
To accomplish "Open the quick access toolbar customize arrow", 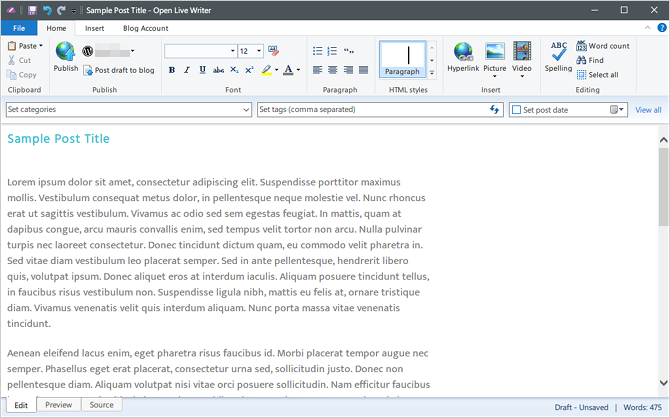I will click(x=73, y=11).
